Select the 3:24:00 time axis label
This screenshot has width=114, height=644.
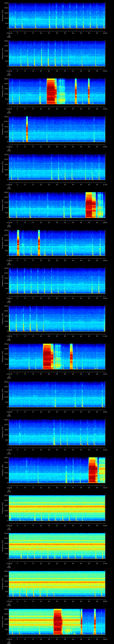tap(9, 109)
